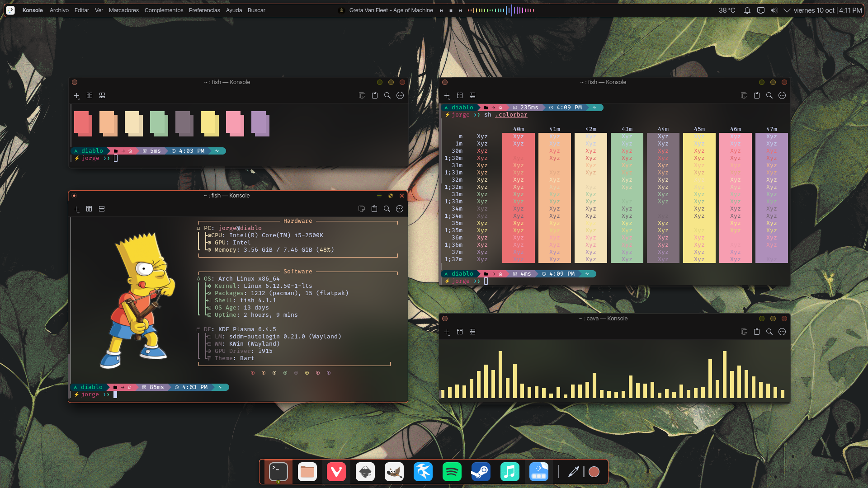Screen dimensions: 868x488
Task: Open the Complementos menu
Action: tap(164, 10)
